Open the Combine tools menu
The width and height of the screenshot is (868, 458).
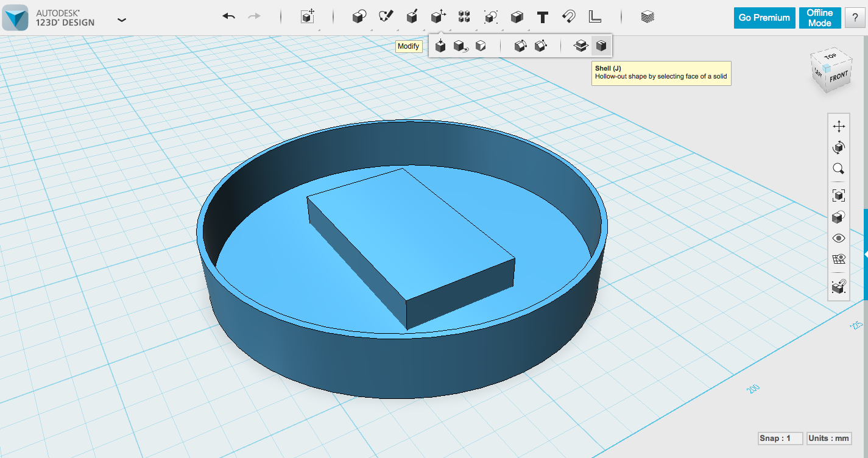pos(490,17)
